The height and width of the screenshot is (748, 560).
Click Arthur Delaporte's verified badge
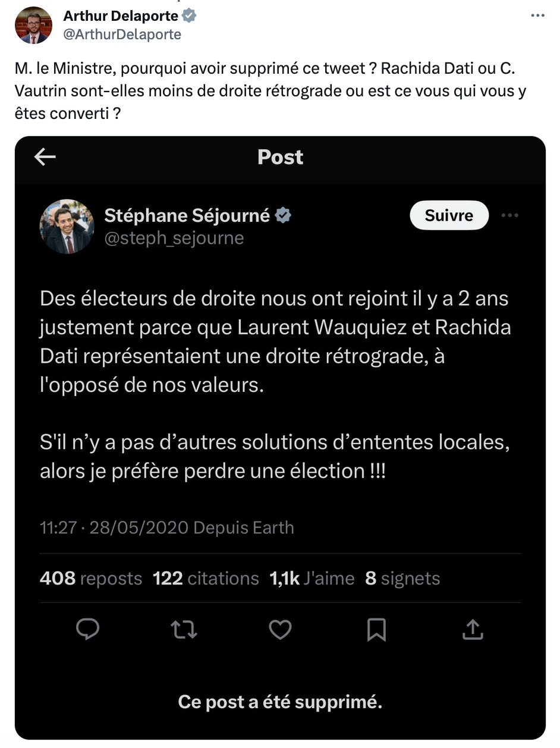(x=189, y=16)
